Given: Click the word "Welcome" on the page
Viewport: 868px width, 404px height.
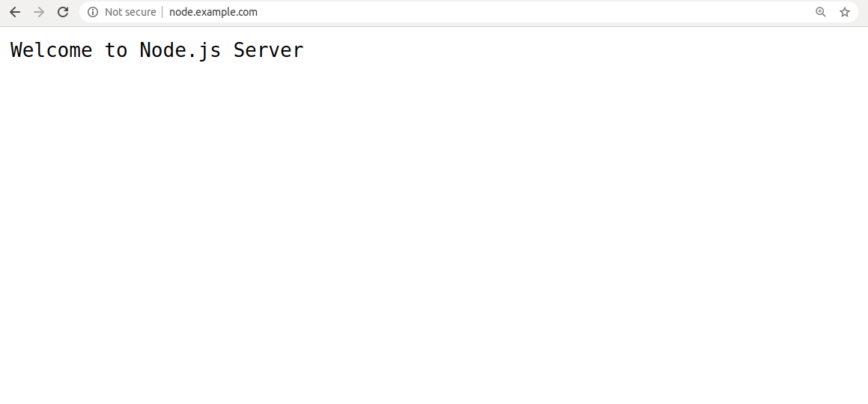Looking at the screenshot, I should [52, 50].
